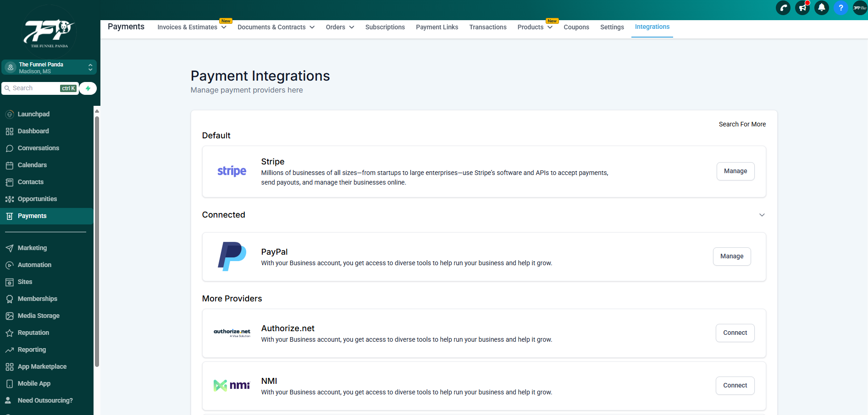This screenshot has height=415, width=868.
Task: Open the megaphone announcements icon
Action: pyautogui.click(x=802, y=8)
